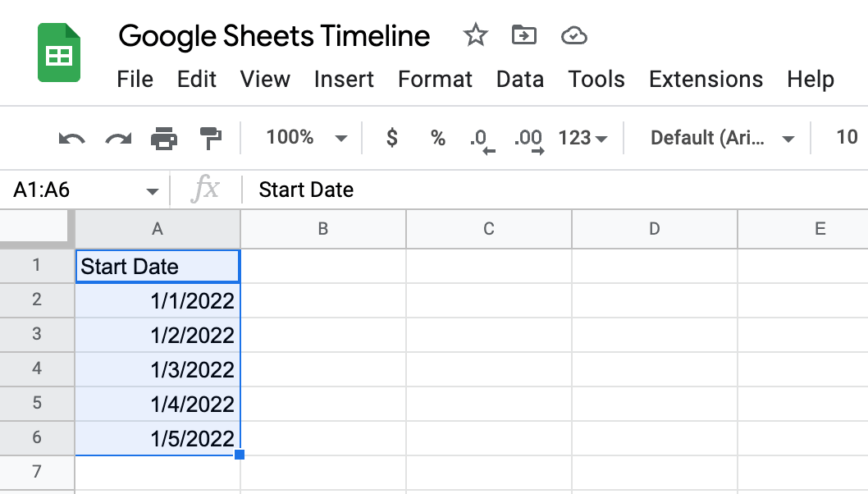Print the spreadsheet using printer icon
This screenshot has height=494, width=868.
pyautogui.click(x=164, y=139)
